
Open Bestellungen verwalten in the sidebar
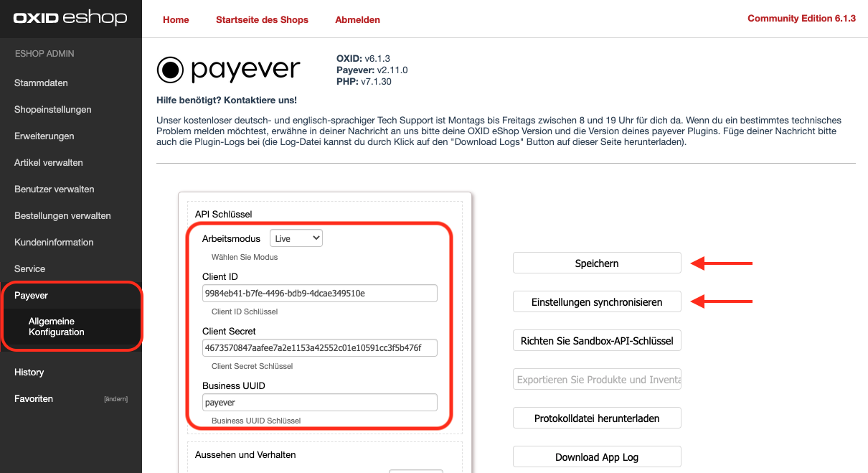pos(62,216)
